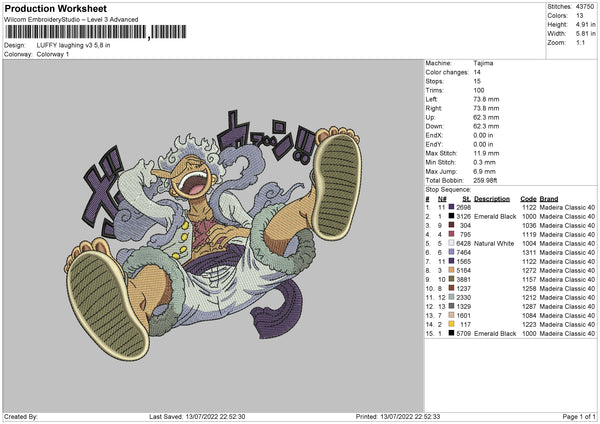Select the orange skin-tone swatch beside 5164

(451, 270)
